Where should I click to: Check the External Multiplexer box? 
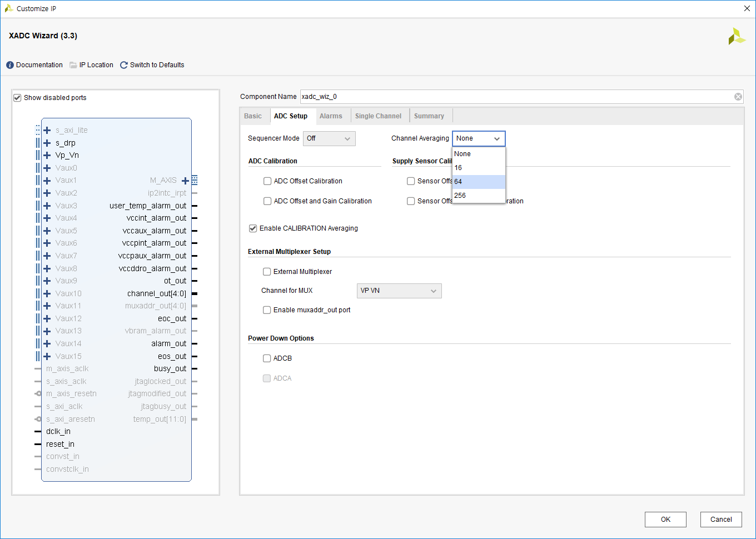(x=267, y=272)
